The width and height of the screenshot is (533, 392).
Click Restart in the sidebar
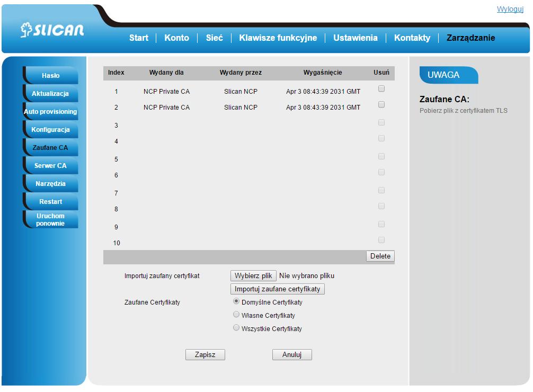pyautogui.click(x=51, y=202)
